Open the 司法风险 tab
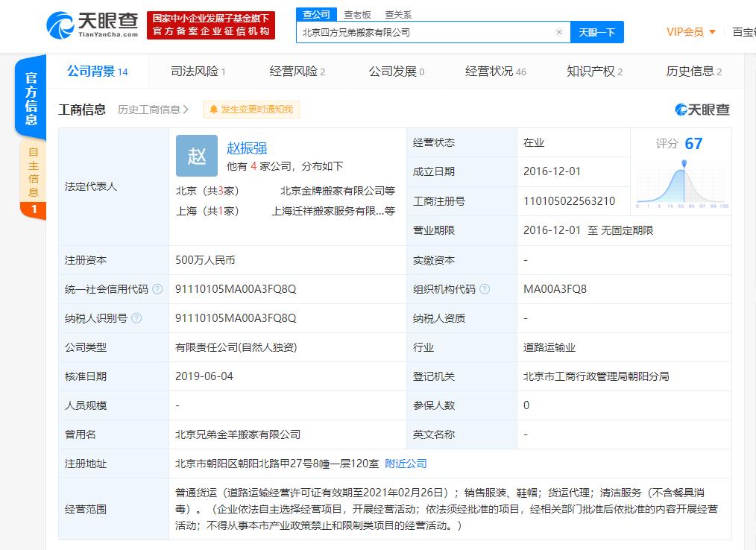This screenshot has width=756, height=550. click(198, 72)
